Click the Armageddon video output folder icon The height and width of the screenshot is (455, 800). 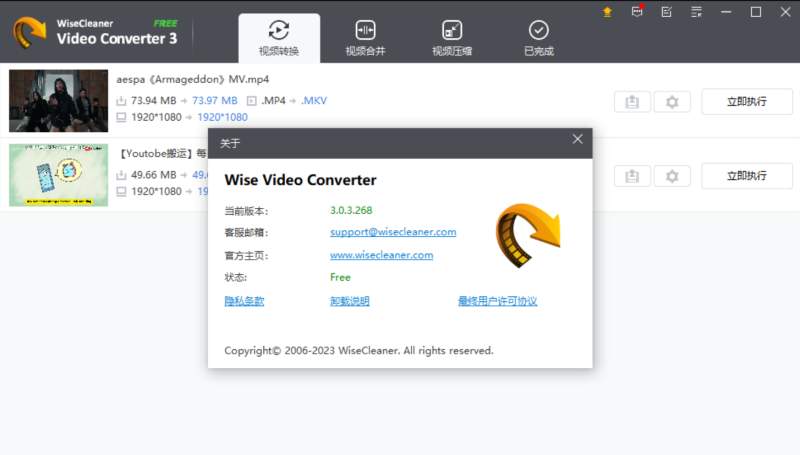click(632, 102)
